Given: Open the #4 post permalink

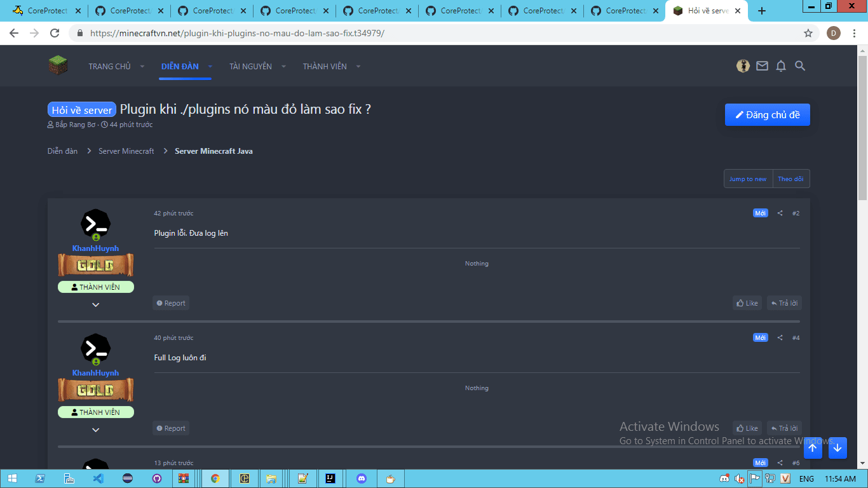Looking at the screenshot, I should [x=796, y=338].
